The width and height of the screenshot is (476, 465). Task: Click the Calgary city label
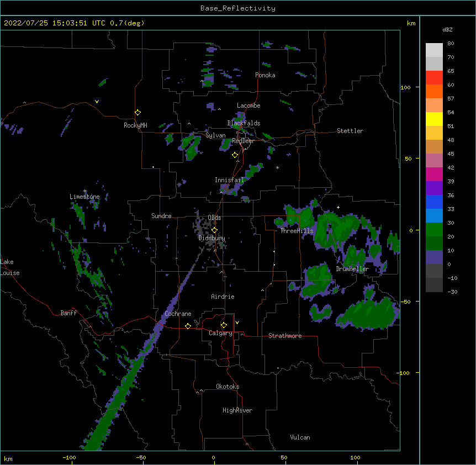click(x=220, y=333)
